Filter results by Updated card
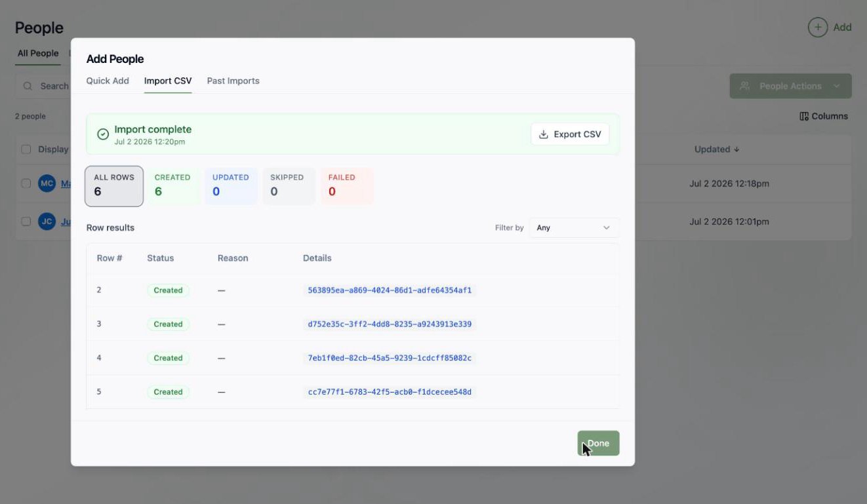This screenshot has height=504, width=867. pos(231,186)
